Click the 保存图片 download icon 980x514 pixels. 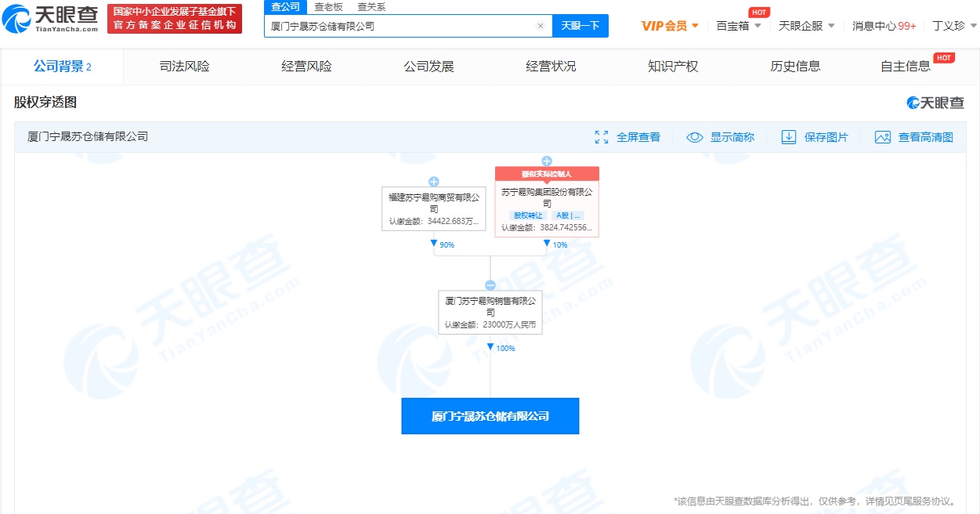789,137
